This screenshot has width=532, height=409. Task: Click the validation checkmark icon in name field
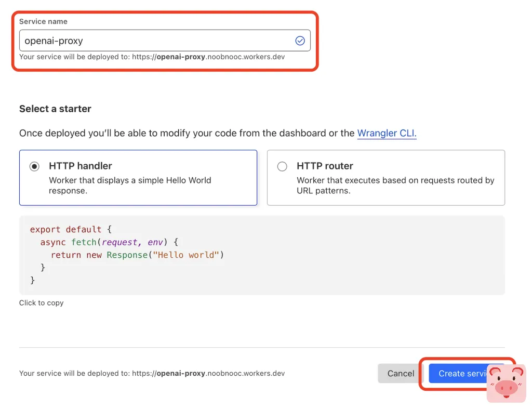coord(300,41)
